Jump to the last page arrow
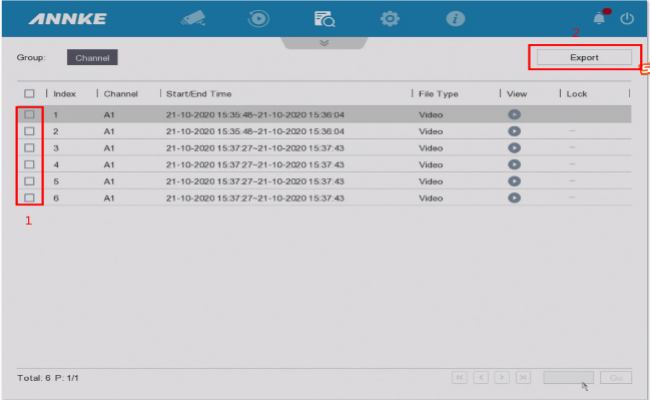Image resolution: width=650 pixels, height=400 pixels. tap(523, 377)
